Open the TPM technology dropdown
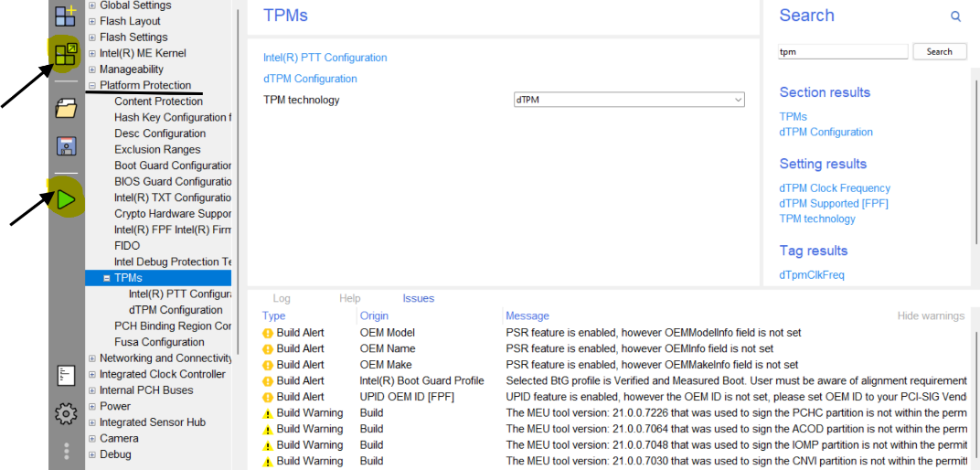The image size is (980, 470). [629, 100]
